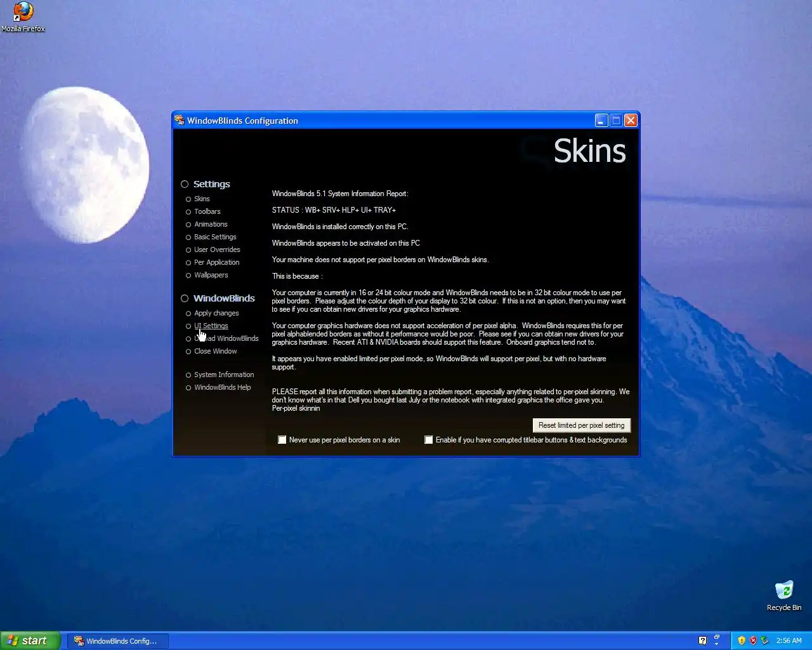Click the yellow security shield tray icon
The height and width of the screenshot is (650, 812).
click(x=742, y=640)
